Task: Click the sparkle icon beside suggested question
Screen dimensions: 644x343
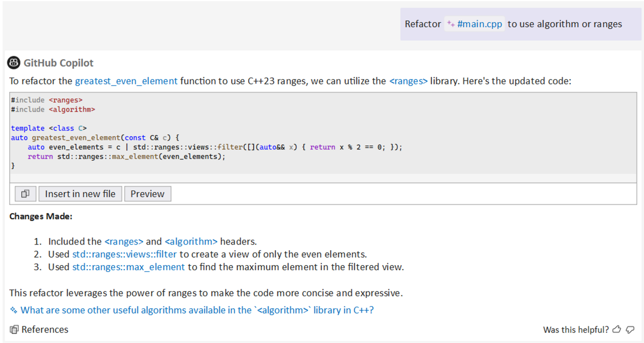Action: coord(14,310)
